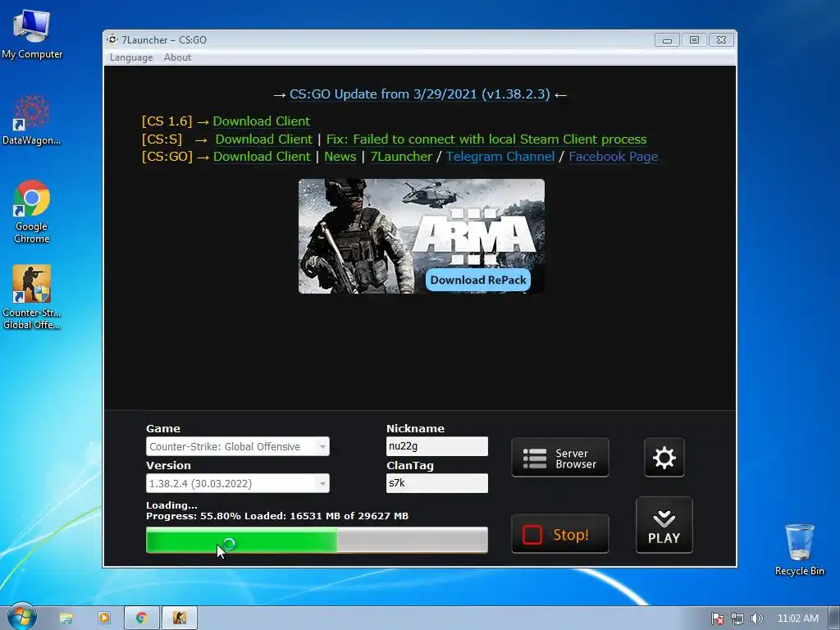Open the media player taskbar icon

104,619
